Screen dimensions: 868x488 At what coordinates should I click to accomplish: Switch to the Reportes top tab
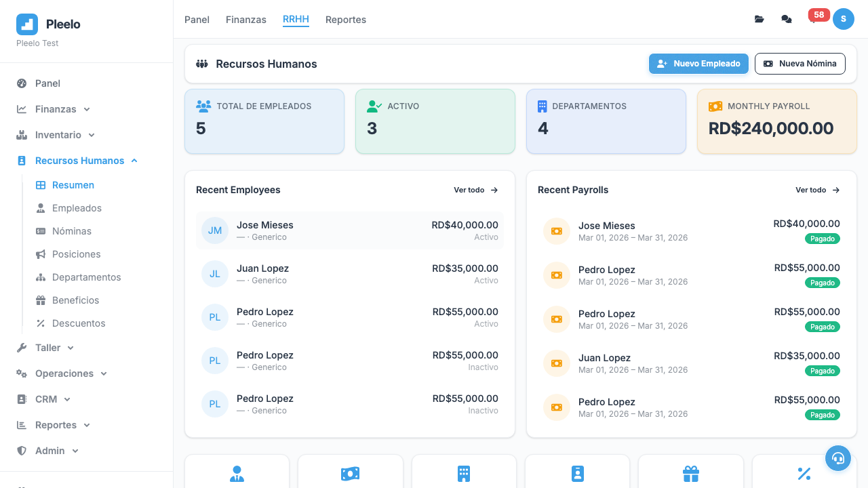coord(345,20)
